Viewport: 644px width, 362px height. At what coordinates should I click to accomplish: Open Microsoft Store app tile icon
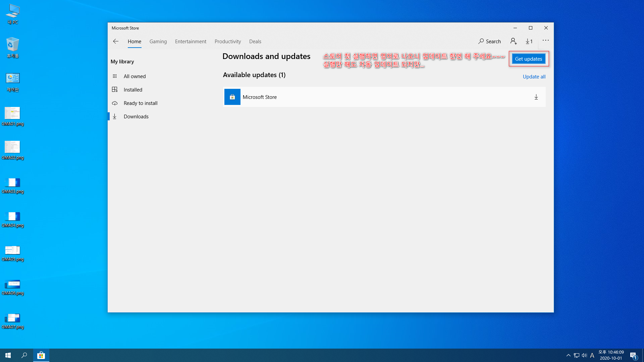tap(232, 97)
